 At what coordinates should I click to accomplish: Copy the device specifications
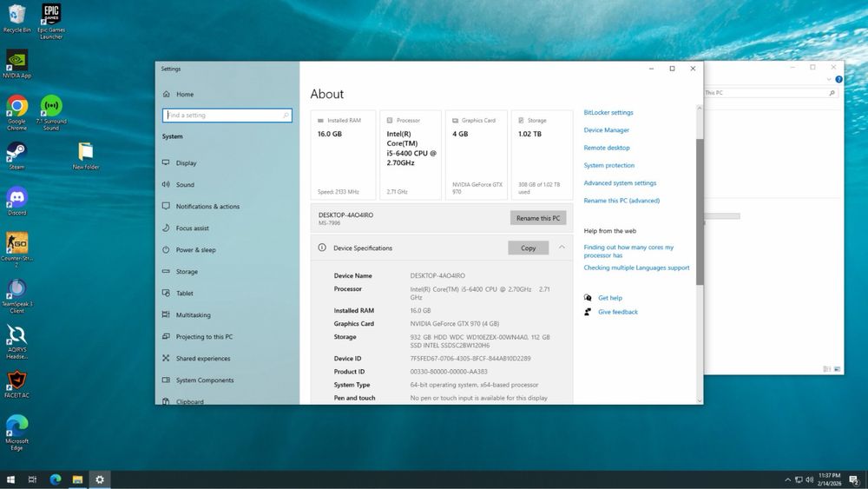click(528, 248)
